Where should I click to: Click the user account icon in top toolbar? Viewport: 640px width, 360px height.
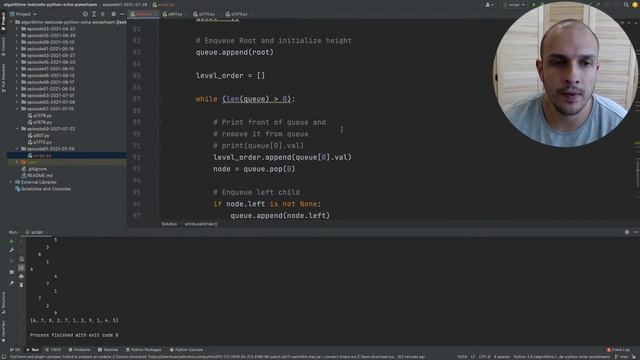(x=489, y=4)
